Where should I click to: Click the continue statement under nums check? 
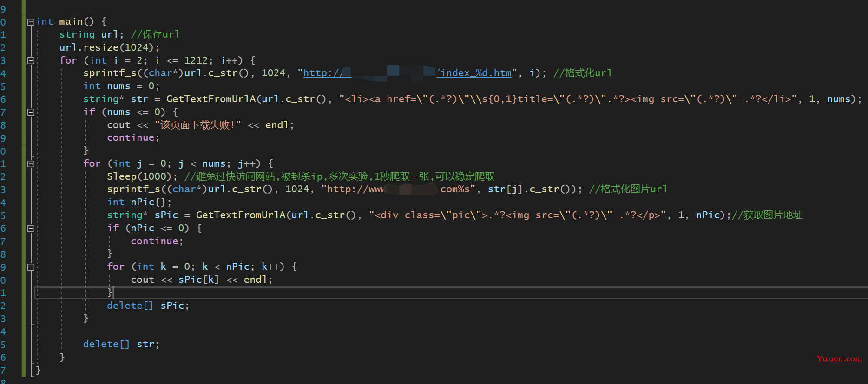coord(133,137)
